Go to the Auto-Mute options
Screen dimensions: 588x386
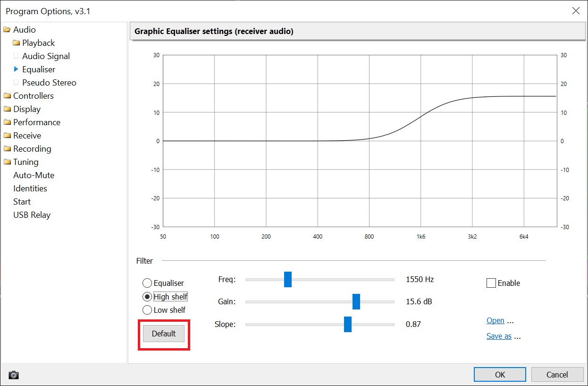(34, 175)
